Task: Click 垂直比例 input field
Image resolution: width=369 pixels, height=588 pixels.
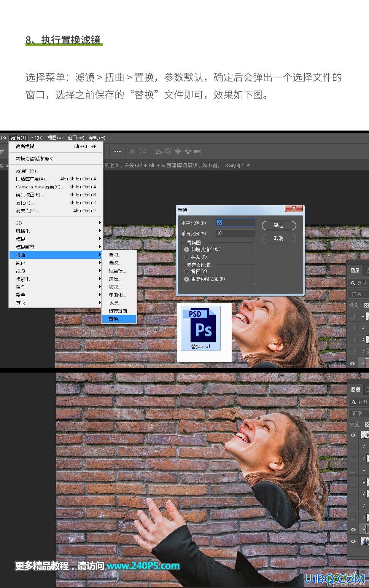Action: (x=235, y=233)
